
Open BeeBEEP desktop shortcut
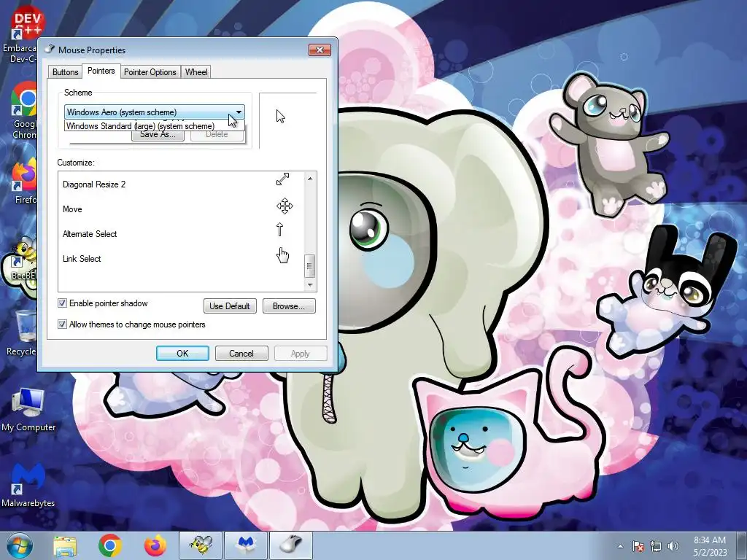pyautogui.click(x=23, y=260)
